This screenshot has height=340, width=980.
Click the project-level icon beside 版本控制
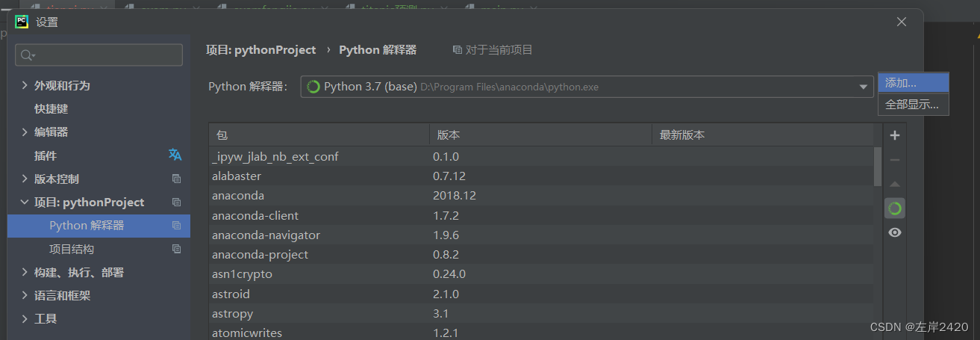point(177,179)
